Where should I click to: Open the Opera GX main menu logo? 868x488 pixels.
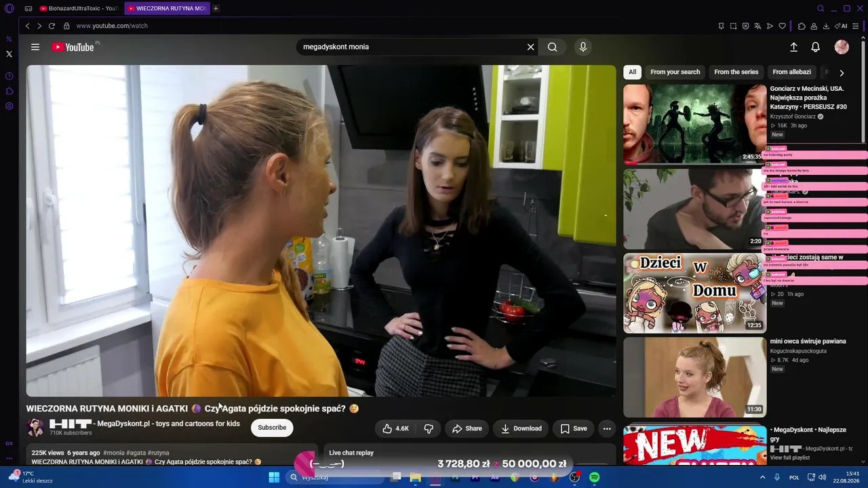click(9, 9)
